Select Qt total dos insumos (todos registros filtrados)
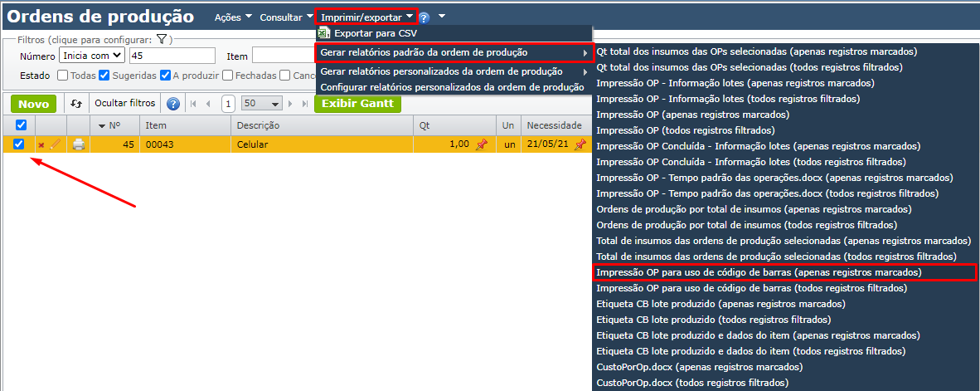Viewport: 980px width, 391px height. pyautogui.click(x=750, y=67)
